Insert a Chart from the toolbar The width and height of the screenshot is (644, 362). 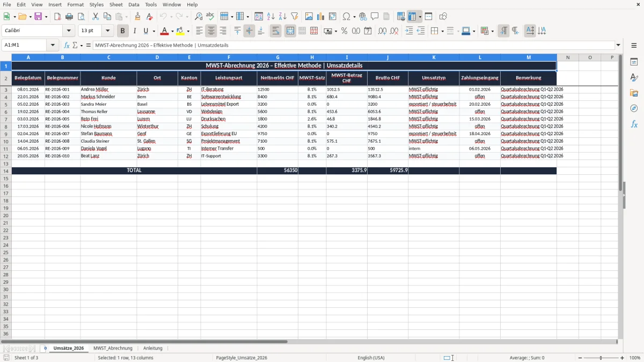coord(321,17)
